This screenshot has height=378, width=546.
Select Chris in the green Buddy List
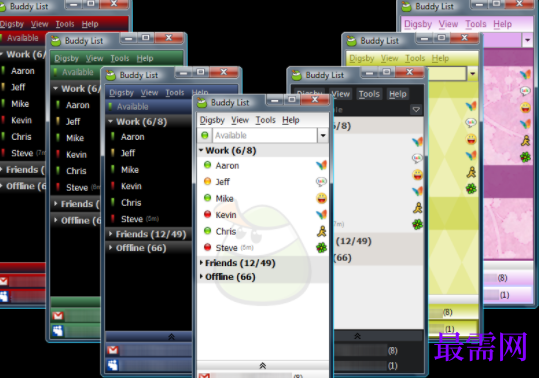pyautogui.click(x=76, y=171)
